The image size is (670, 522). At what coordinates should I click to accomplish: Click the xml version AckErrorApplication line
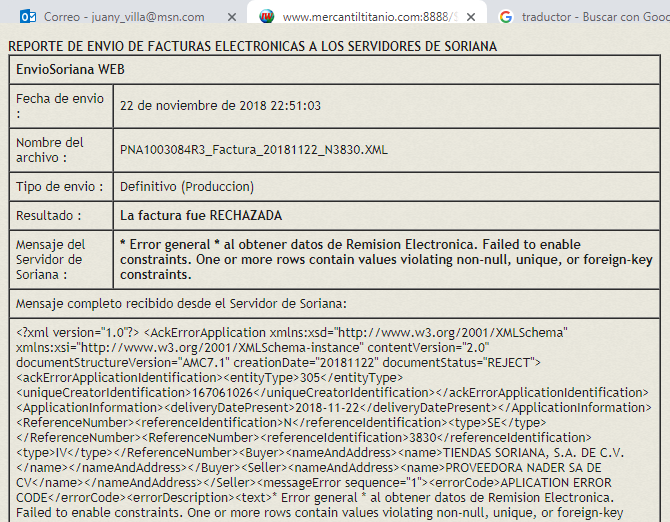coord(292,332)
